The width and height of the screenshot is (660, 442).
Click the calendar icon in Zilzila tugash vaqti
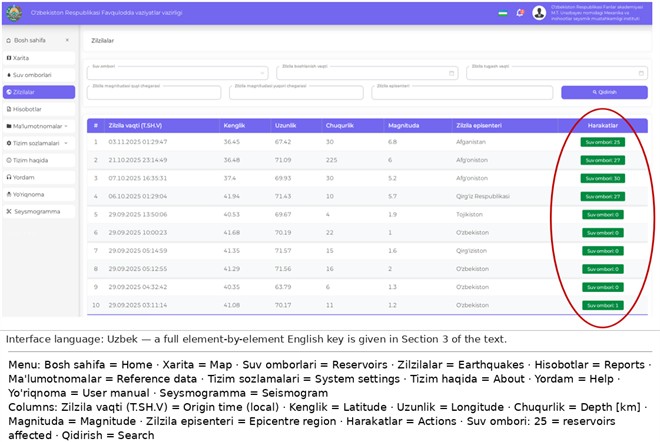[641, 73]
